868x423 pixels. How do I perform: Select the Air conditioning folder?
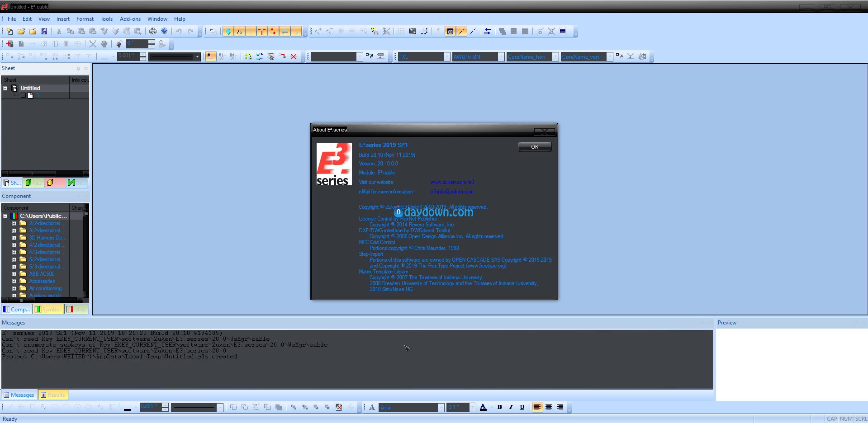(x=45, y=288)
